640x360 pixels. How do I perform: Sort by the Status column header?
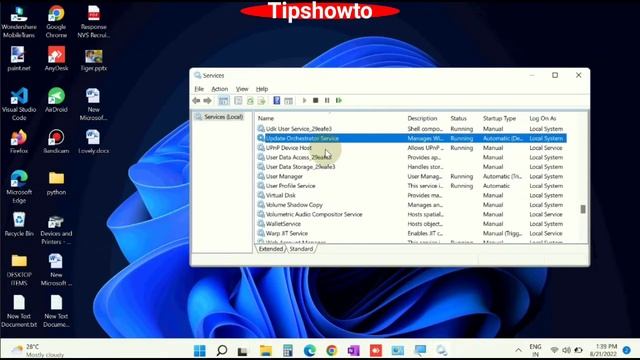(458, 118)
